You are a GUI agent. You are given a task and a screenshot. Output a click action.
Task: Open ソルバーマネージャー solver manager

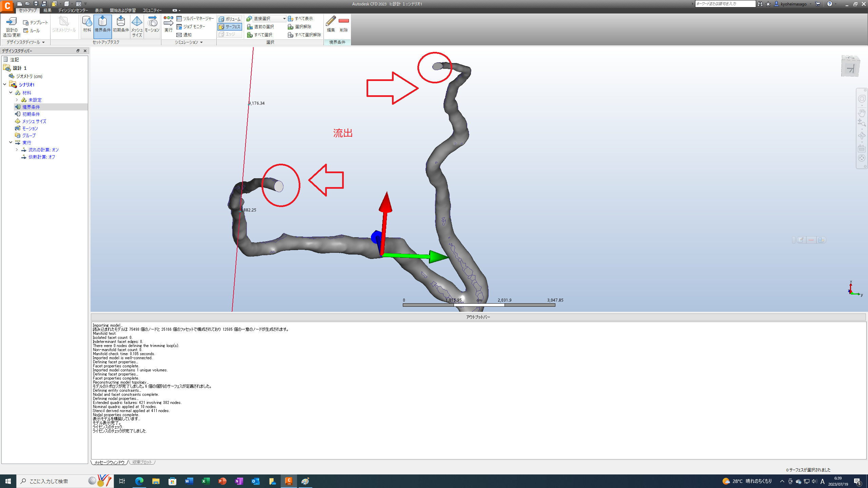tap(195, 19)
